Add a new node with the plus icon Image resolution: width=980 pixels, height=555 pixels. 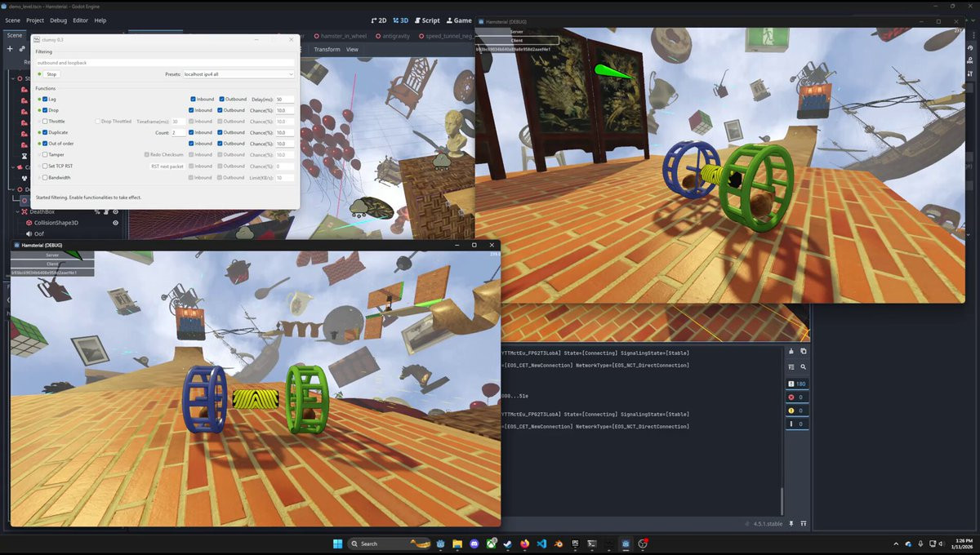coord(10,49)
